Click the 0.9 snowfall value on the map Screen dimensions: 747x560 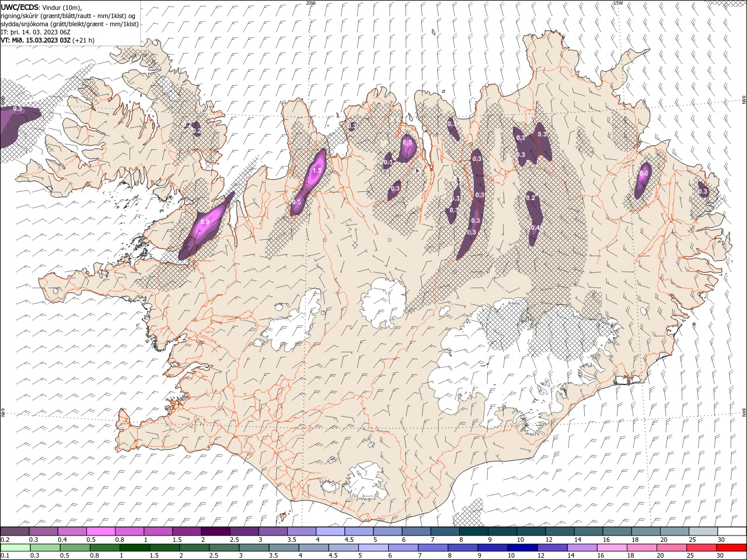tap(205, 222)
